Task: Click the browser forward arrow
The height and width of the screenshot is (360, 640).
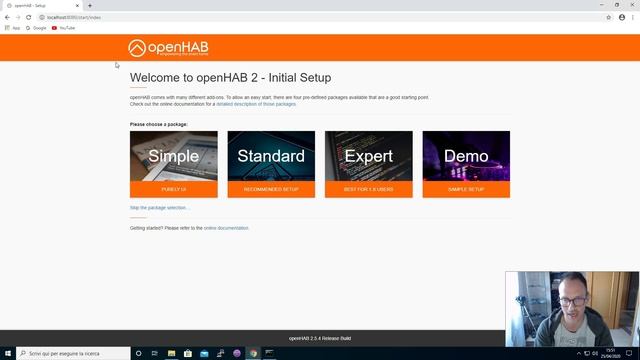Action: tap(18, 18)
